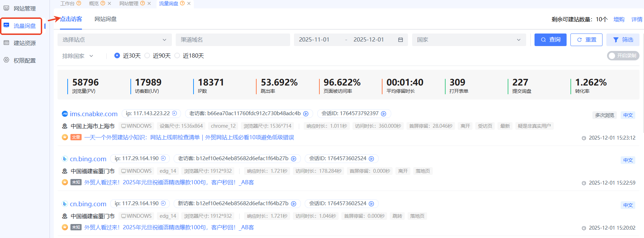
Task: Select the 近90天 radio option
Action: pos(147,55)
